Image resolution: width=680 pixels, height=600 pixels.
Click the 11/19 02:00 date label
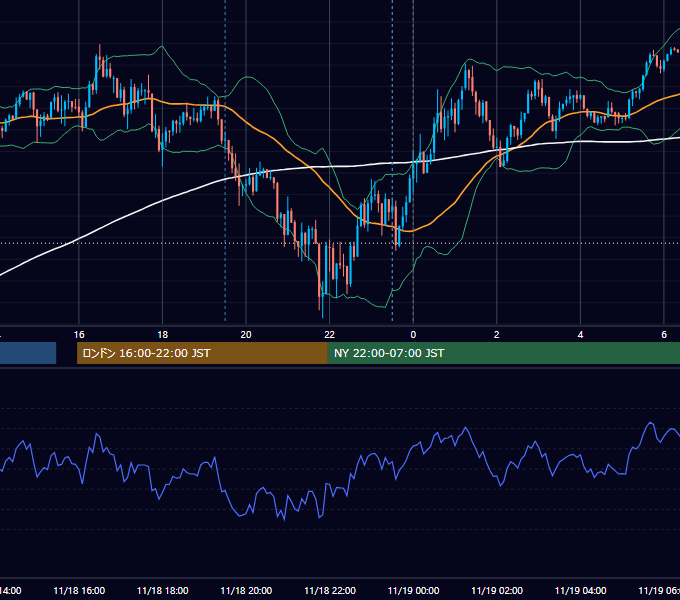tap(497, 591)
